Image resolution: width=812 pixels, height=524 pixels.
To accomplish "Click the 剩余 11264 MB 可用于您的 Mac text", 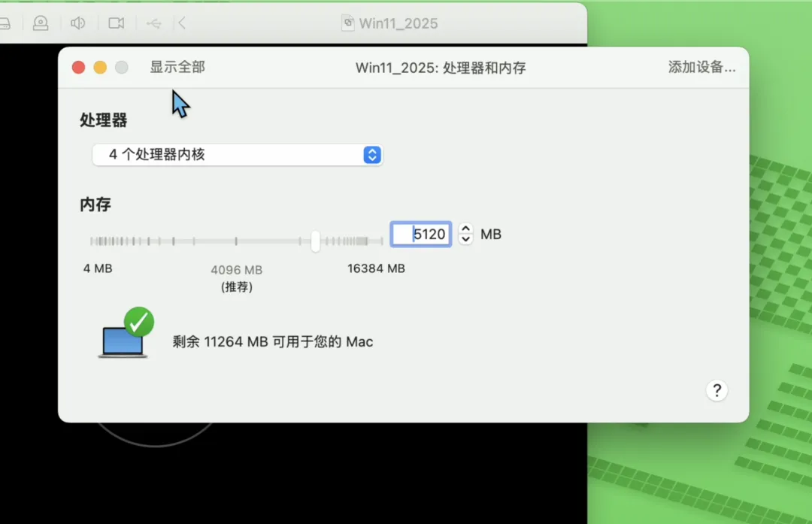I will [x=272, y=342].
